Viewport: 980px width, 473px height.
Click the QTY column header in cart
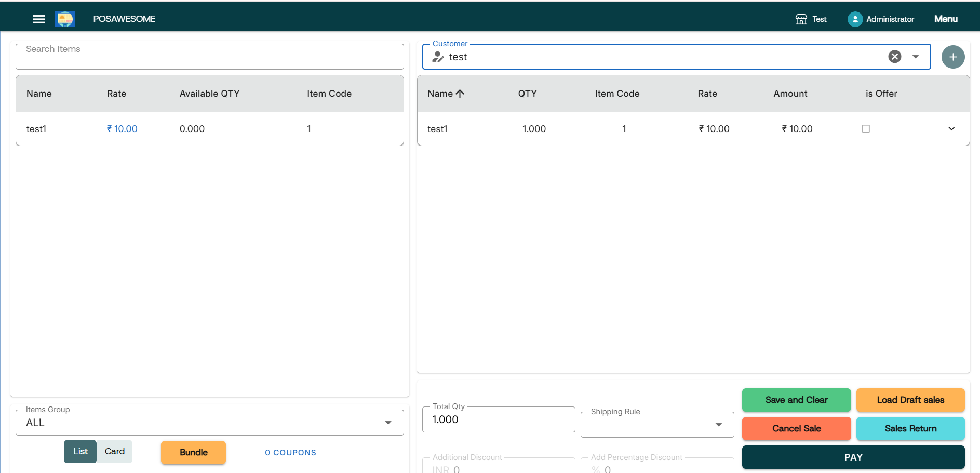[527, 94]
